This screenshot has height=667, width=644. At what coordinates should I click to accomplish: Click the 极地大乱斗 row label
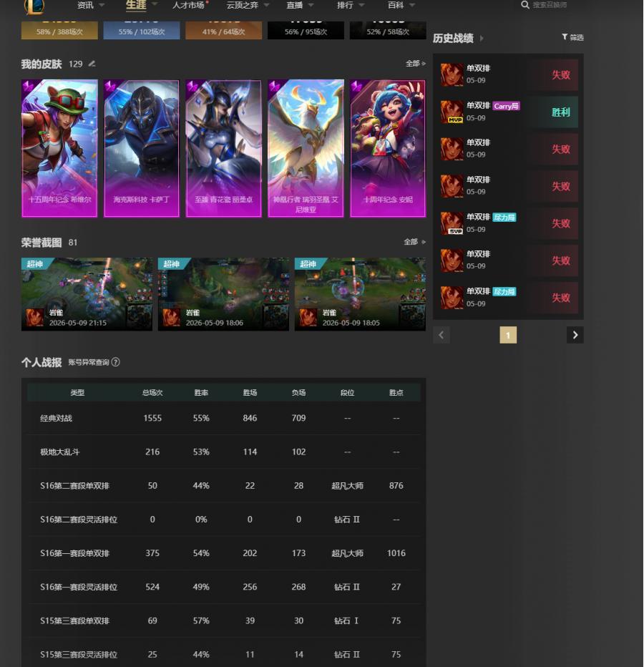tap(60, 452)
